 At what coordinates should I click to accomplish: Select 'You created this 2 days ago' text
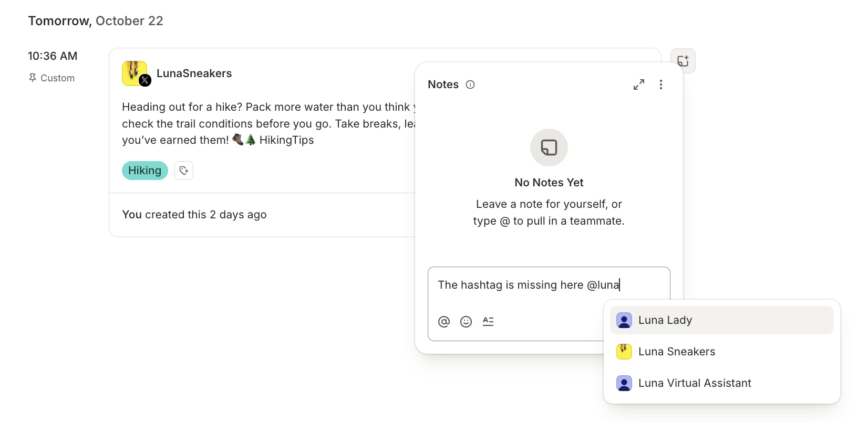point(194,215)
